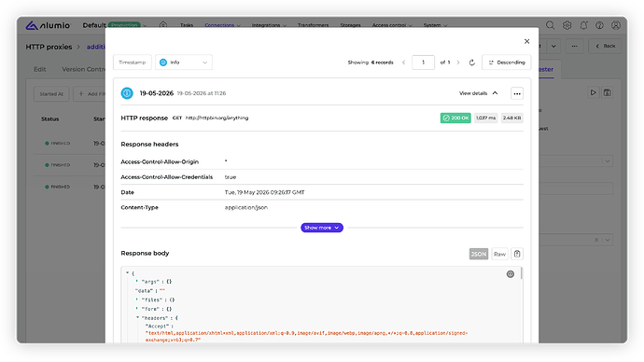Click the Back button in the background page

[x=606, y=46]
